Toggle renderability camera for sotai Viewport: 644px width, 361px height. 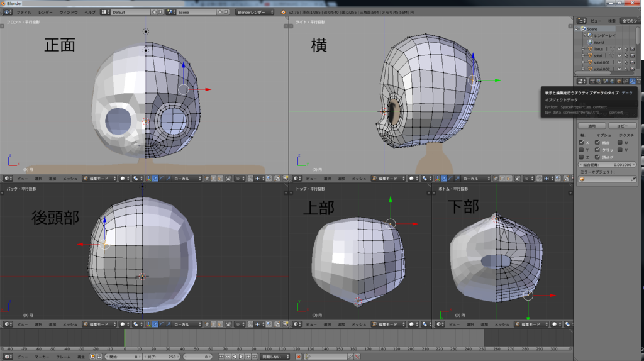(x=633, y=55)
